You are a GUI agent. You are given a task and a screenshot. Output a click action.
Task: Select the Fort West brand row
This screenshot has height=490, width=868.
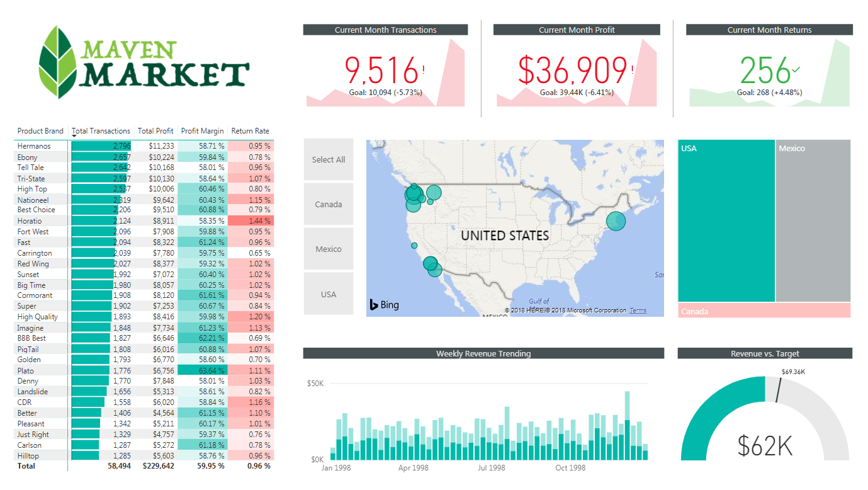click(144, 232)
